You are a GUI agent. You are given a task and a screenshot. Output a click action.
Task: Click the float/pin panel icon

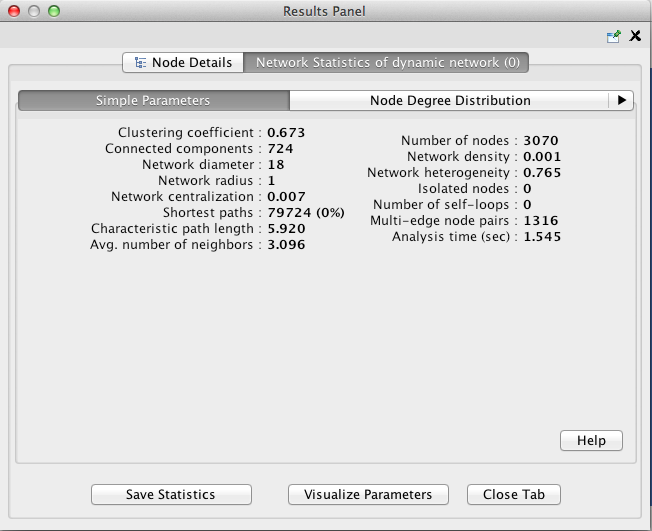tap(613, 36)
